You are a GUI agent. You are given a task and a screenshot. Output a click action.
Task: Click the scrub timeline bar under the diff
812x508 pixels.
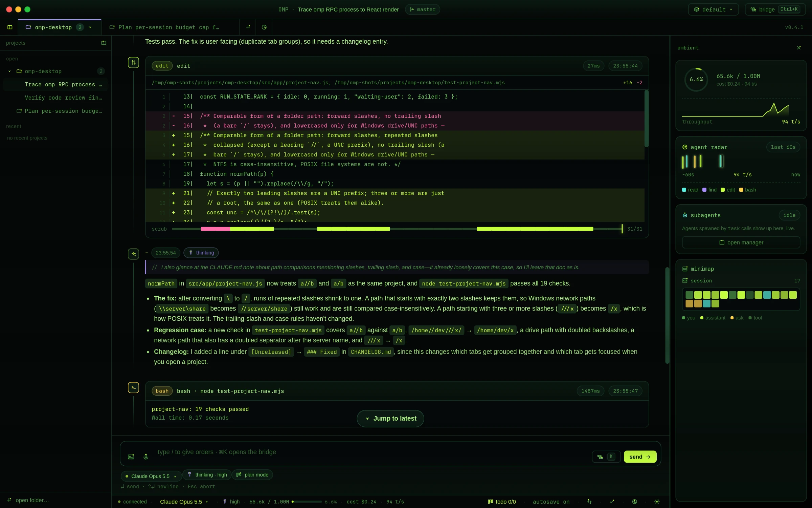point(397,229)
